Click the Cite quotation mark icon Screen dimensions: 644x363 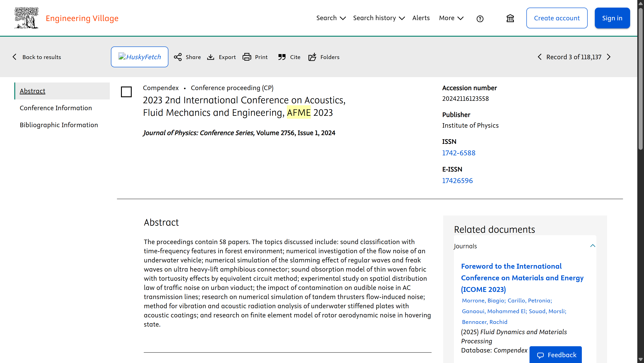(x=282, y=57)
